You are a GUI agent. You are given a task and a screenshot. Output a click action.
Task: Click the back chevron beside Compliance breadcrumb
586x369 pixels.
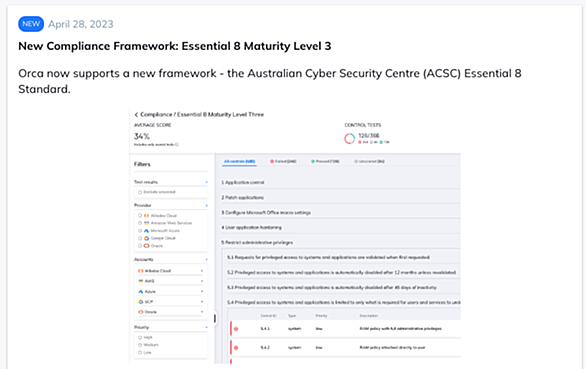pos(136,115)
